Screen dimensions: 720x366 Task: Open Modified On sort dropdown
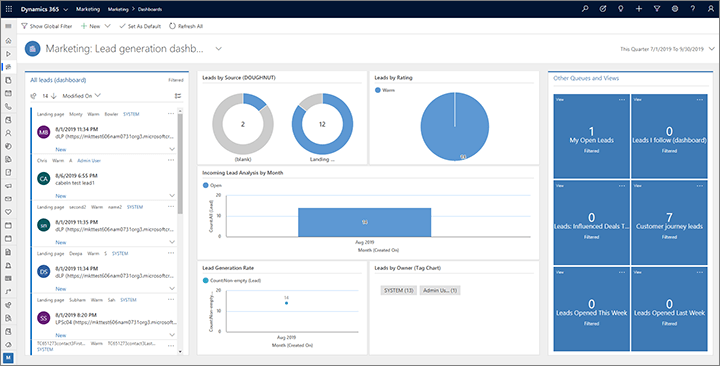tap(81, 96)
